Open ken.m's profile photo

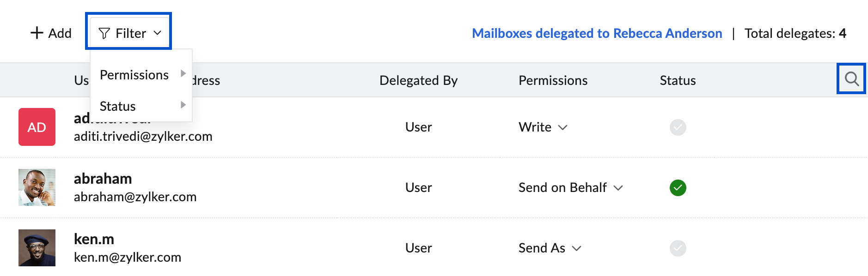[37, 248]
